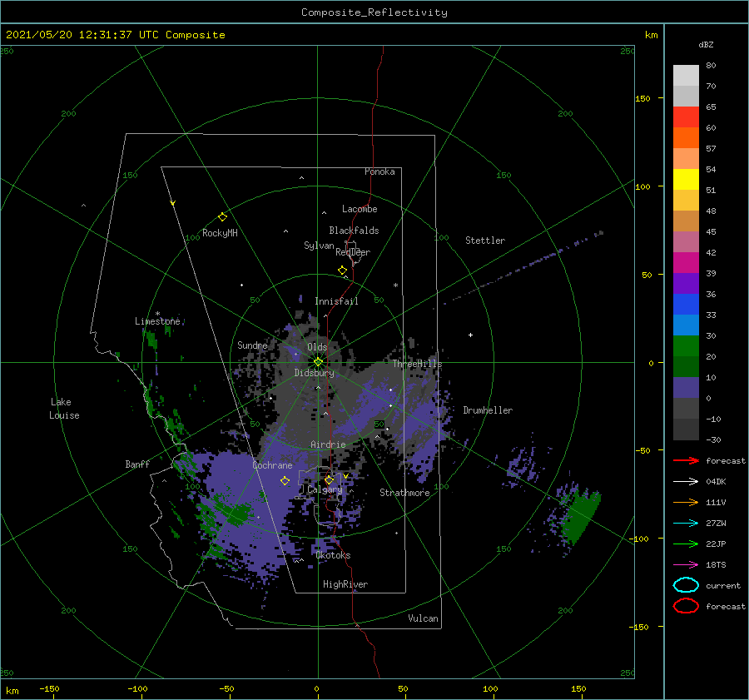Click the green 22JP arrow legend icon
The width and height of the screenshot is (749, 700).
point(686,544)
